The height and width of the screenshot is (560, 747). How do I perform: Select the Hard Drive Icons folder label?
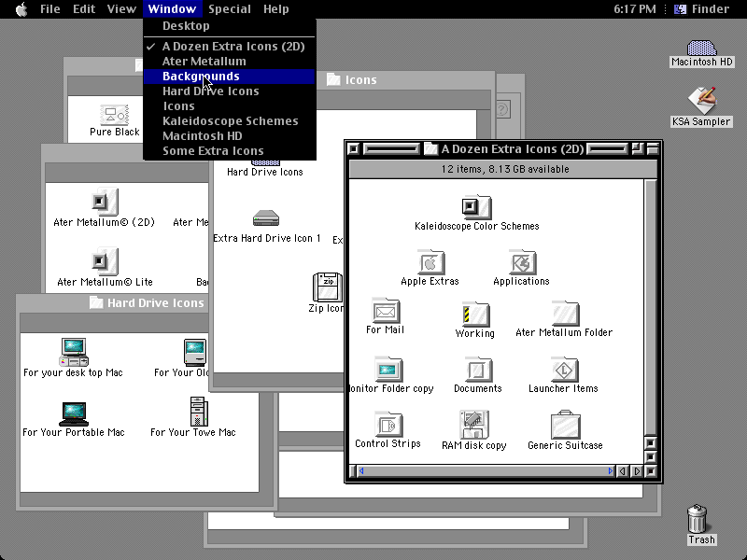pyautogui.click(x=265, y=172)
